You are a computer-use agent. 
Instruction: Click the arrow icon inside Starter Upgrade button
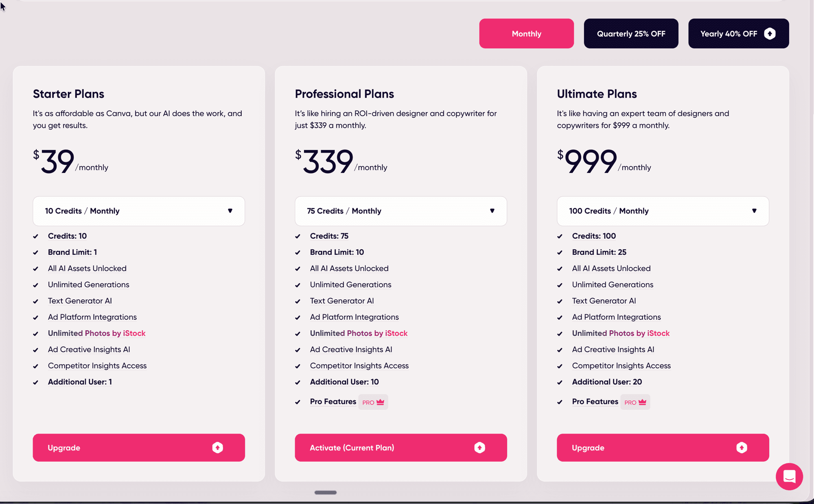217,447
